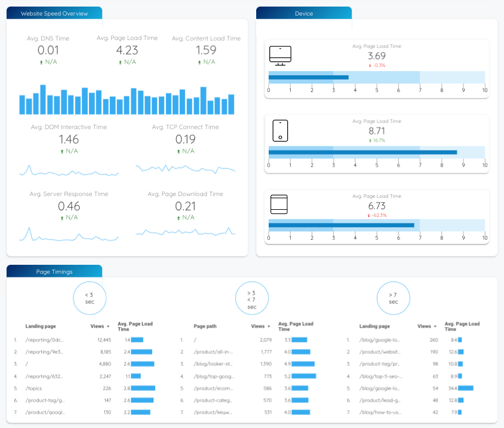Click the -62.3% change under tablet load time

tap(377, 215)
